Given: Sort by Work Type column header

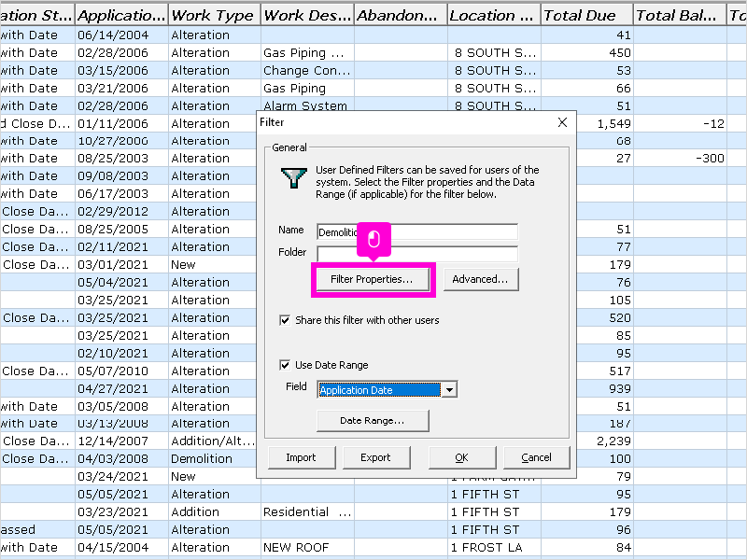Looking at the screenshot, I should pos(215,15).
